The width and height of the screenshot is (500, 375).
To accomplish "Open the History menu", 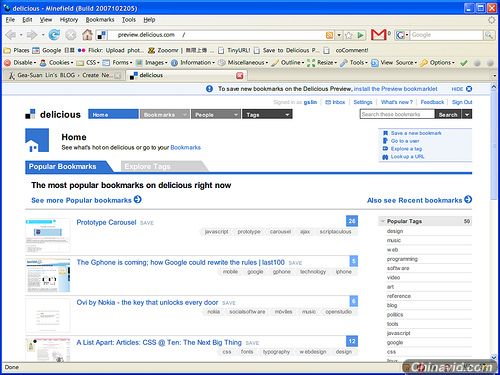I will [x=69, y=20].
